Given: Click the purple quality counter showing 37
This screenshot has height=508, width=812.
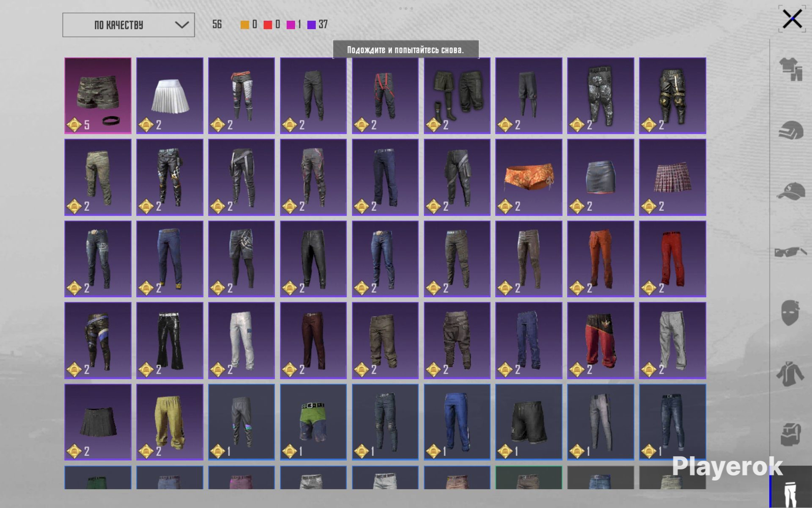Looking at the screenshot, I should pos(317,24).
